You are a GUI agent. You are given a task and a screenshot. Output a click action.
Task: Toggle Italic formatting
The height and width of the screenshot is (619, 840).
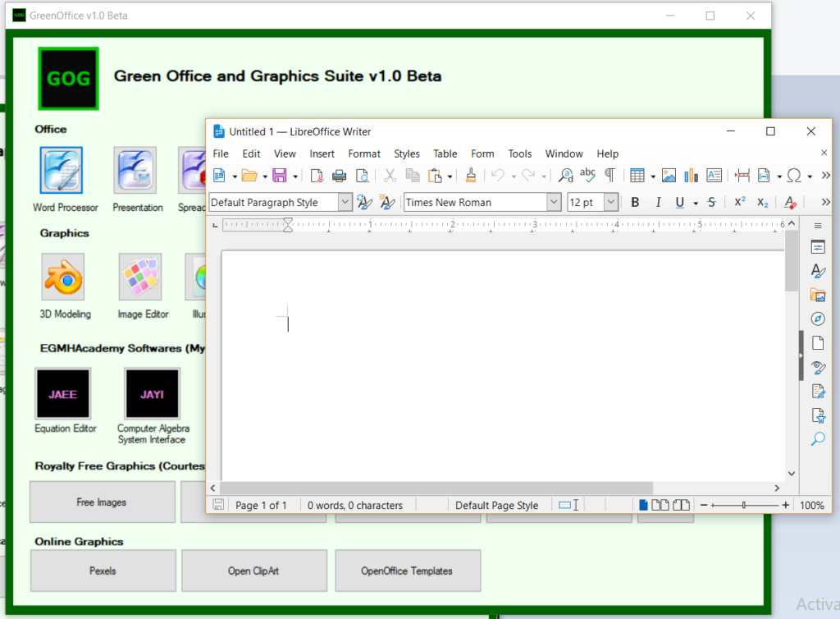click(658, 202)
